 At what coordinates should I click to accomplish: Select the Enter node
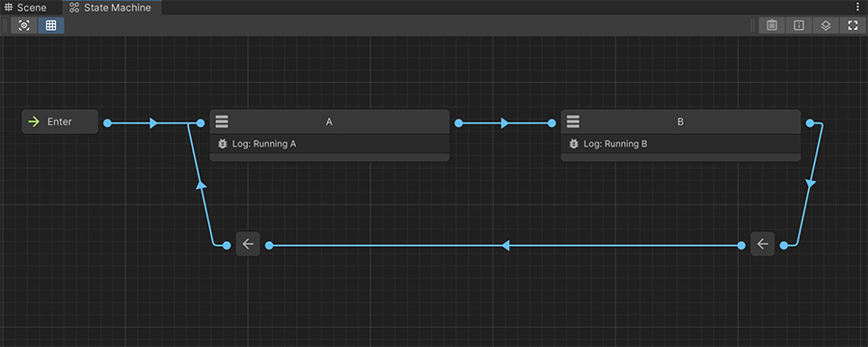(x=60, y=121)
